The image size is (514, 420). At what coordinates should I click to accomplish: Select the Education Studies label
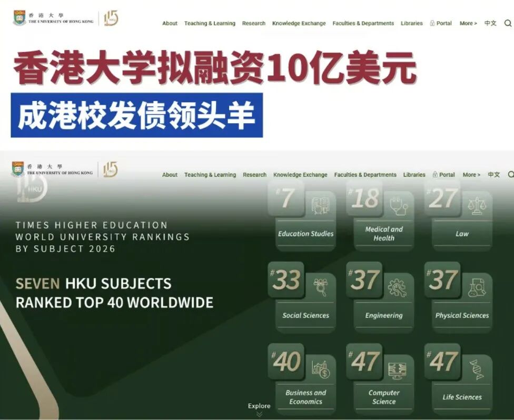coord(306,234)
